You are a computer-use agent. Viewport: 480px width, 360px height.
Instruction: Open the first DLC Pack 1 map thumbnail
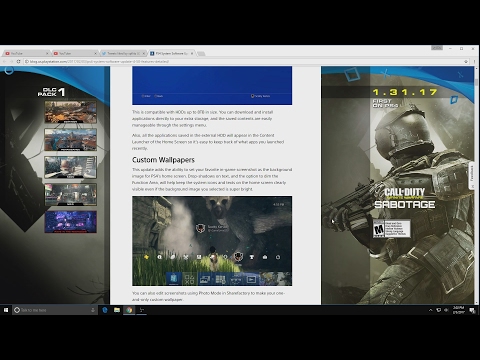coord(71,112)
